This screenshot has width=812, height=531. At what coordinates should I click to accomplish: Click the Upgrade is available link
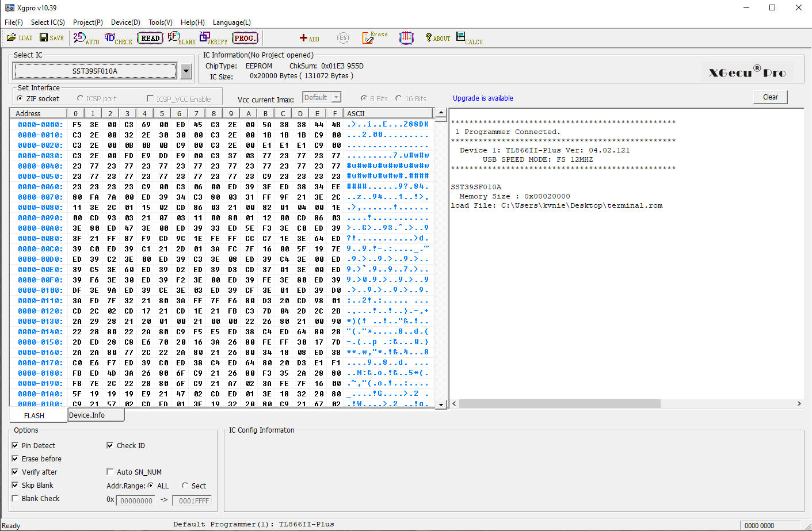click(482, 98)
